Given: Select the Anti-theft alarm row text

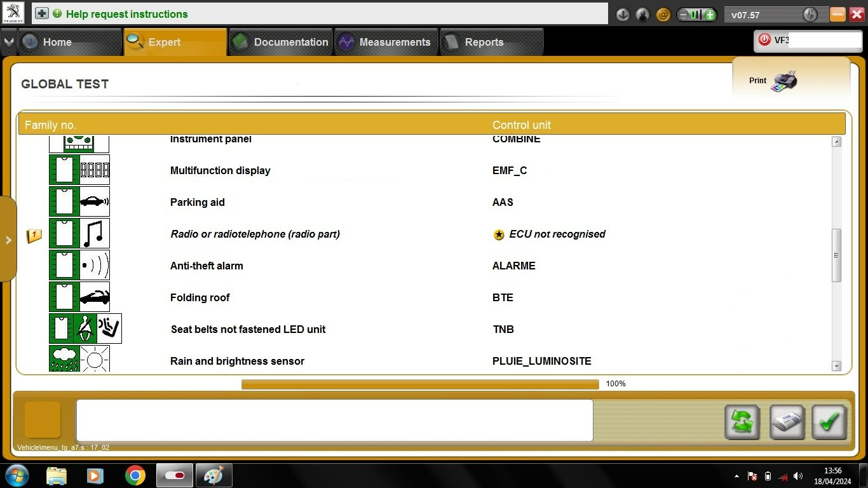Looking at the screenshot, I should click(207, 266).
